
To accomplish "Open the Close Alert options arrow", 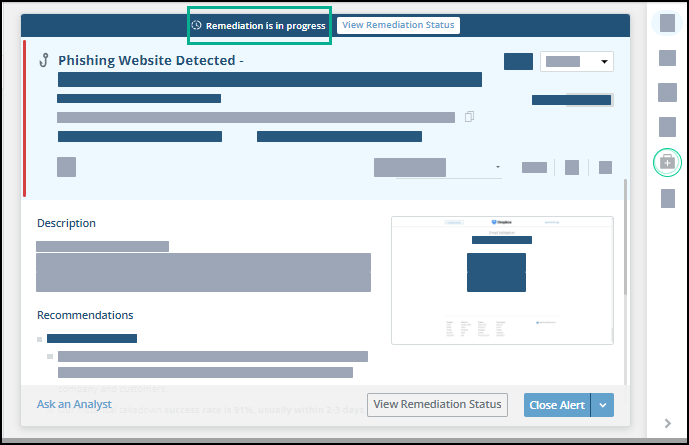I will 601,405.
